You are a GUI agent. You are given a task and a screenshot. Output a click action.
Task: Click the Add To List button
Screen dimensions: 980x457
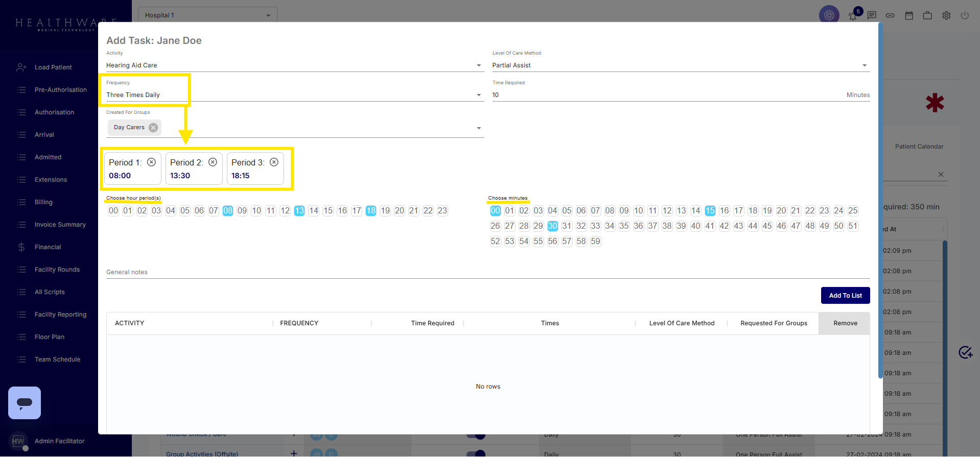pos(845,296)
